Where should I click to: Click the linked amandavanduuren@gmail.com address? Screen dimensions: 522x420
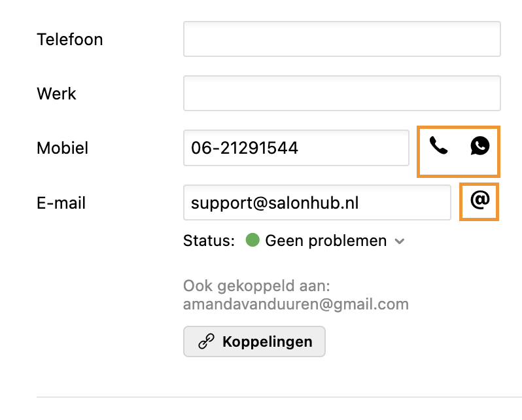pos(296,304)
